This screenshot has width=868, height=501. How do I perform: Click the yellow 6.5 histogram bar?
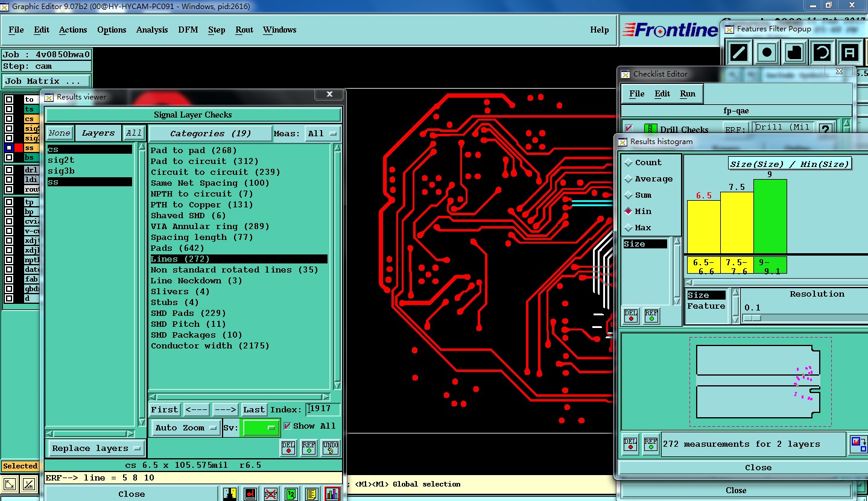pyautogui.click(x=703, y=227)
